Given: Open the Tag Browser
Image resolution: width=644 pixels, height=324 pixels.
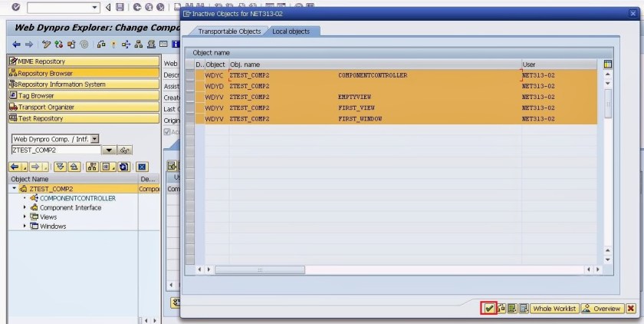Looking at the screenshot, I should coord(84,95).
